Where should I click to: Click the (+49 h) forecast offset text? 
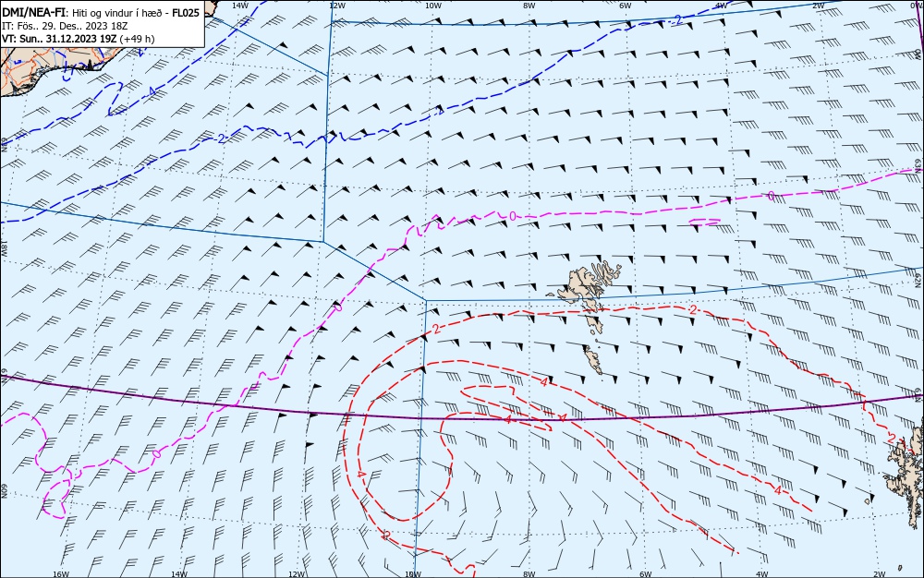coord(137,39)
